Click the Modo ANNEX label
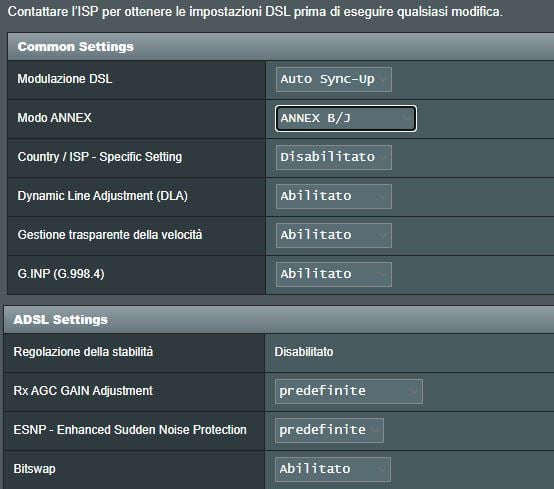 pos(54,118)
